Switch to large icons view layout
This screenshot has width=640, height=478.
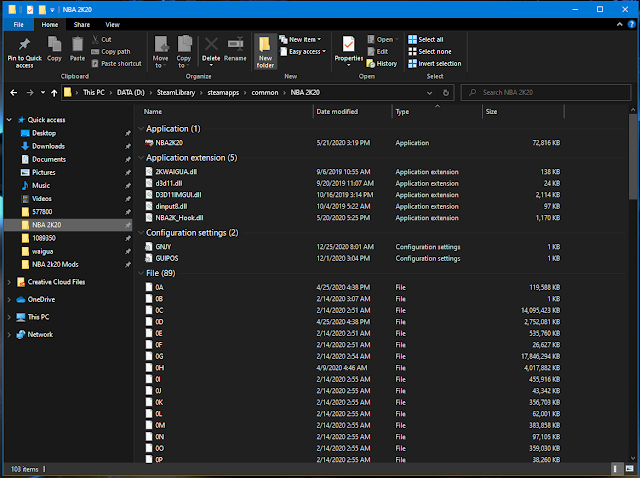click(629, 469)
